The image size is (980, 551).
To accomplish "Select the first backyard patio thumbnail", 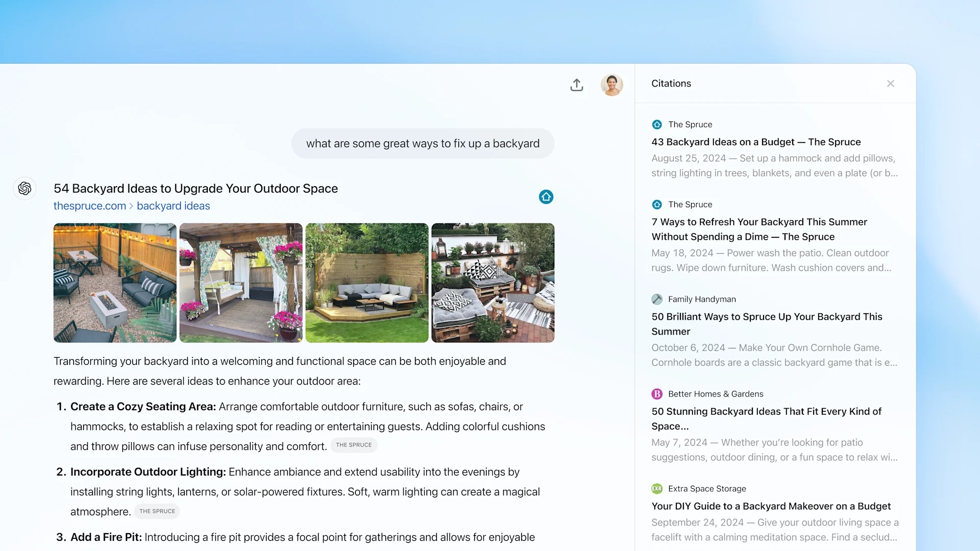I will click(x=115, y=283).
